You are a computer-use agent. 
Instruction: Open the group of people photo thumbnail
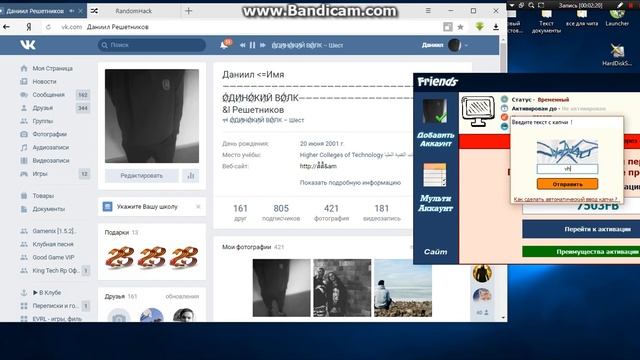coord(342,288)
